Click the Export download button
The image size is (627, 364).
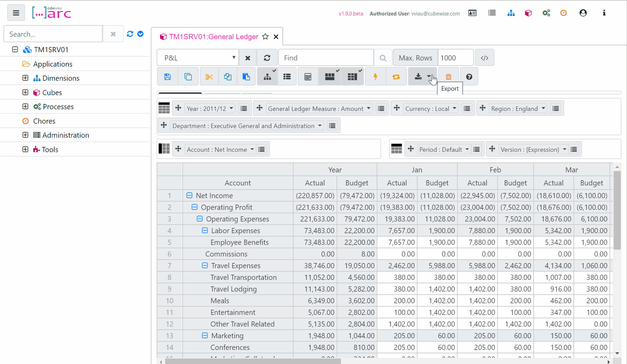tap(418, 77)
